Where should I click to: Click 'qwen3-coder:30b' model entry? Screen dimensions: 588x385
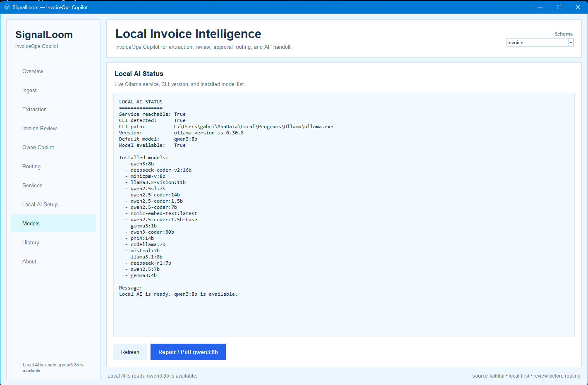coord(152,232)
